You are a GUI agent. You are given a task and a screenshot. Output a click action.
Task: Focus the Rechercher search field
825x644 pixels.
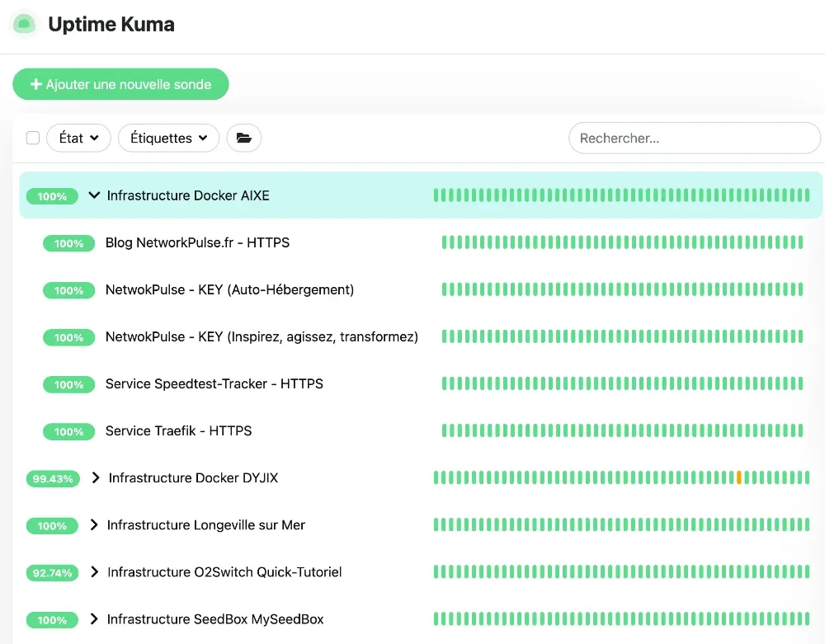click(x=694, y=139)
